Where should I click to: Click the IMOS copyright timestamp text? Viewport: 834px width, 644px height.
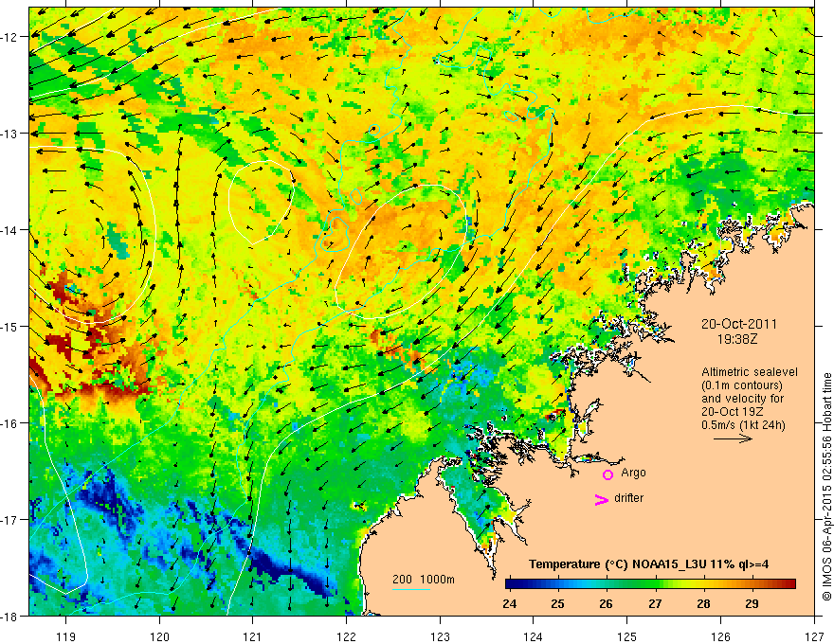point(826,487)
